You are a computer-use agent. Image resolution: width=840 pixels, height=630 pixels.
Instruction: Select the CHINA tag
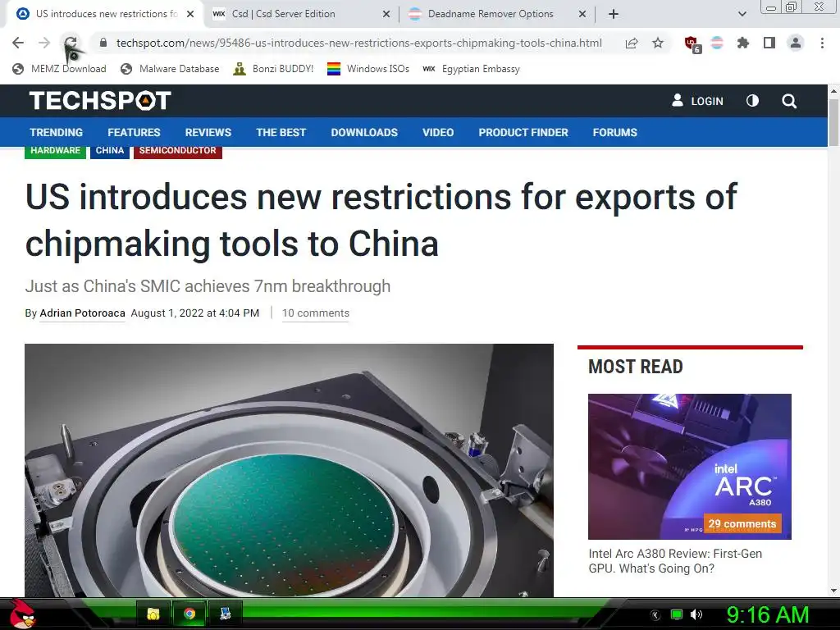110,152
